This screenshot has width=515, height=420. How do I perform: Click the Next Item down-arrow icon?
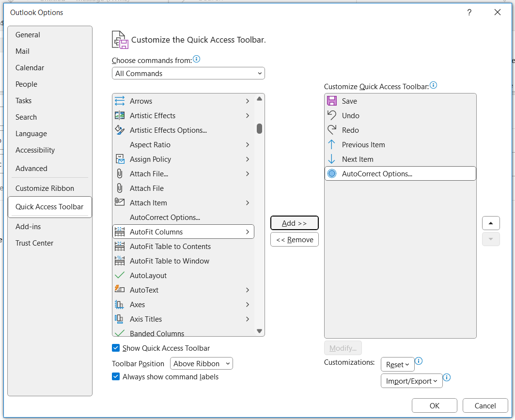coord(332,159)
